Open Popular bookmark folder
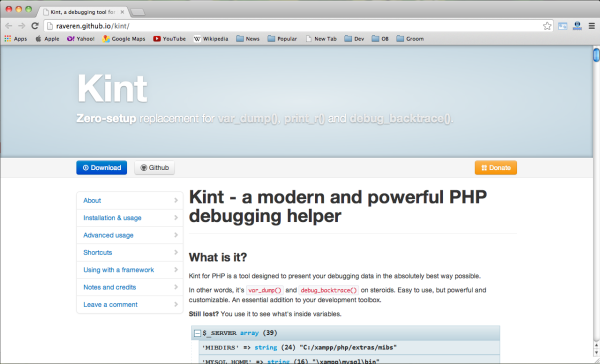This screenshot has width=600, height=364. tap(282, 39)
